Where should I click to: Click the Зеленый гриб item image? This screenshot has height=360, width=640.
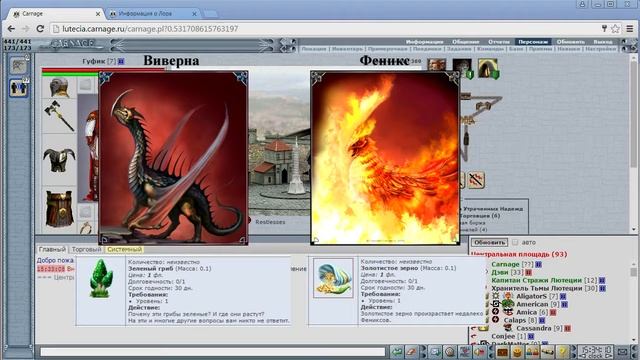[101, 278]
